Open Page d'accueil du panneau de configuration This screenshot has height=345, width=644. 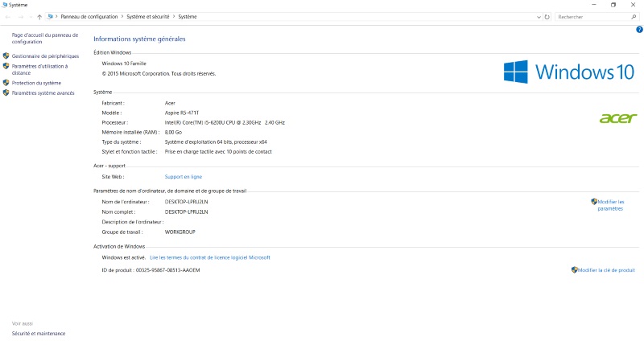pos(45,39)
